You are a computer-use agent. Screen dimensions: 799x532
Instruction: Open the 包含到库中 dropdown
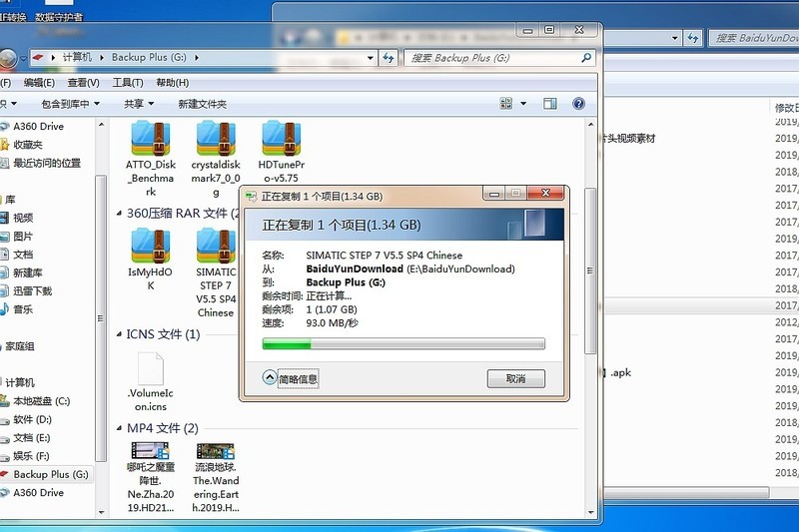click(70, 104)
